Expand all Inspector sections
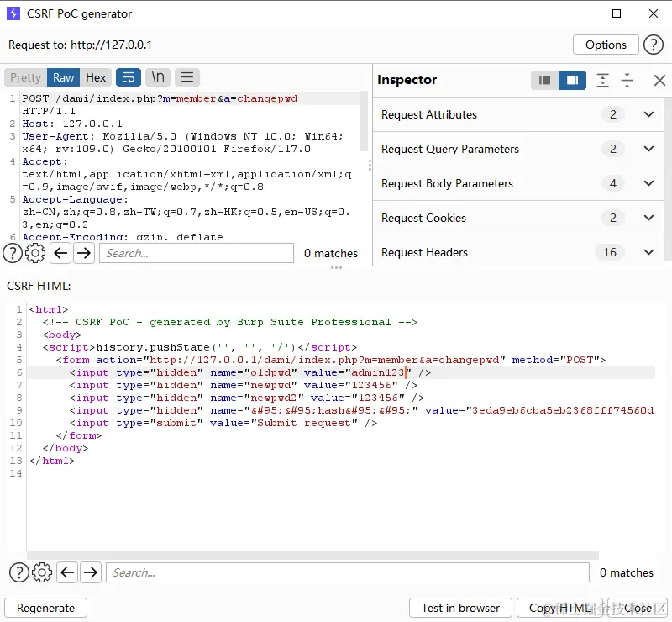Image resolution: width=672 pixels, height=622 pixels. click(x=602, y=80)
